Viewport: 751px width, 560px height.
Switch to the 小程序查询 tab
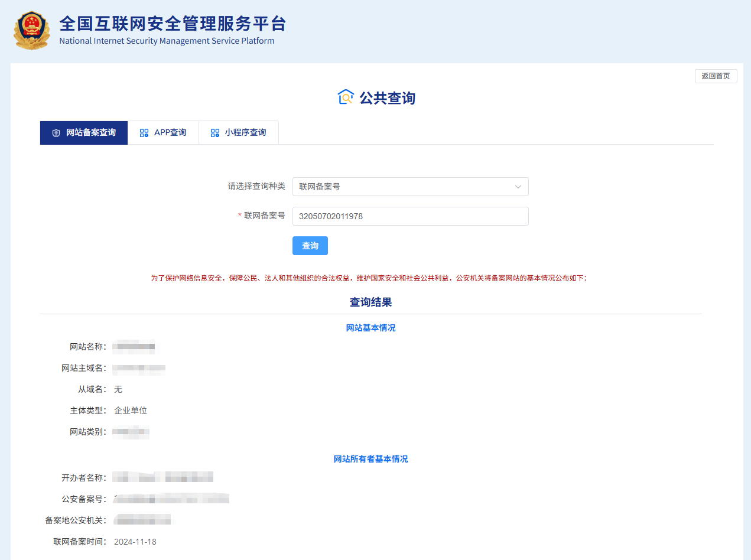[x=239, y=132]
